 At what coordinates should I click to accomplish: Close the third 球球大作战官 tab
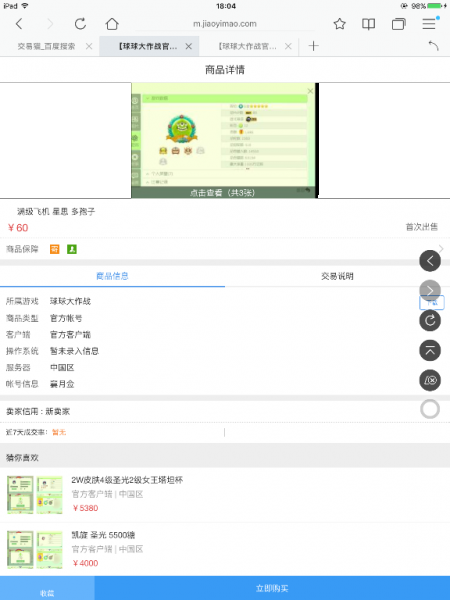288,46
